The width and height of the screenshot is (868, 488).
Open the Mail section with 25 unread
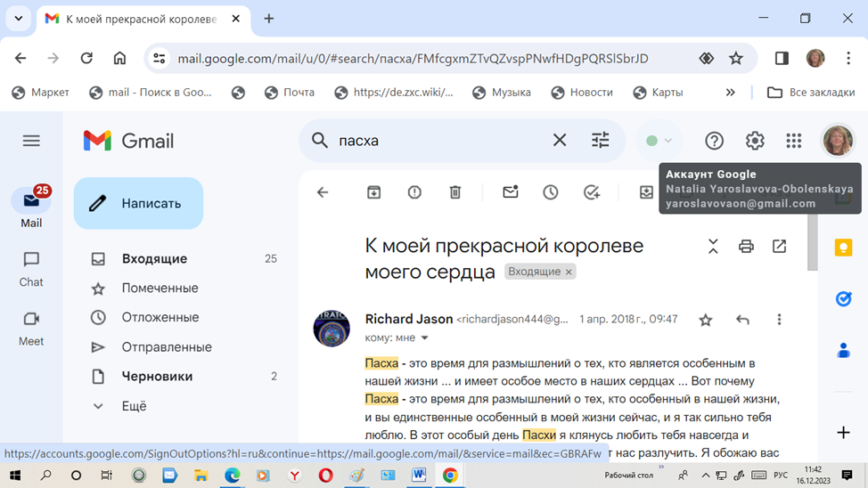pos(31,207)
